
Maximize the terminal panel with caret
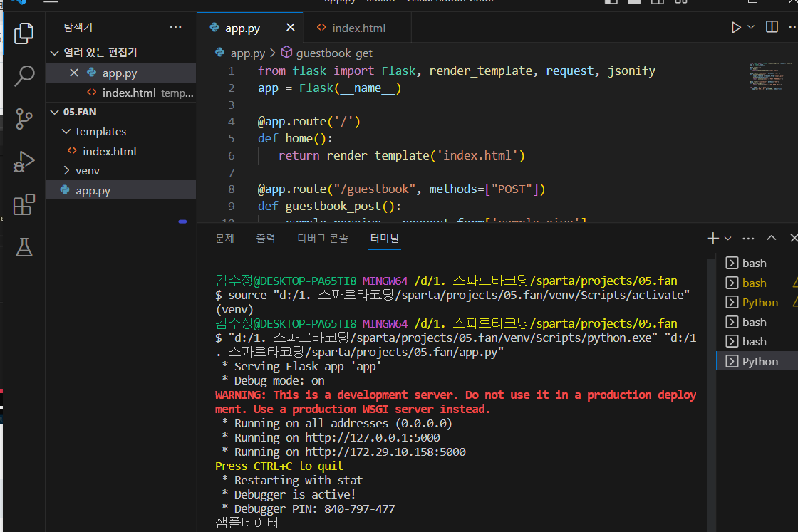(x=772, y=238)
